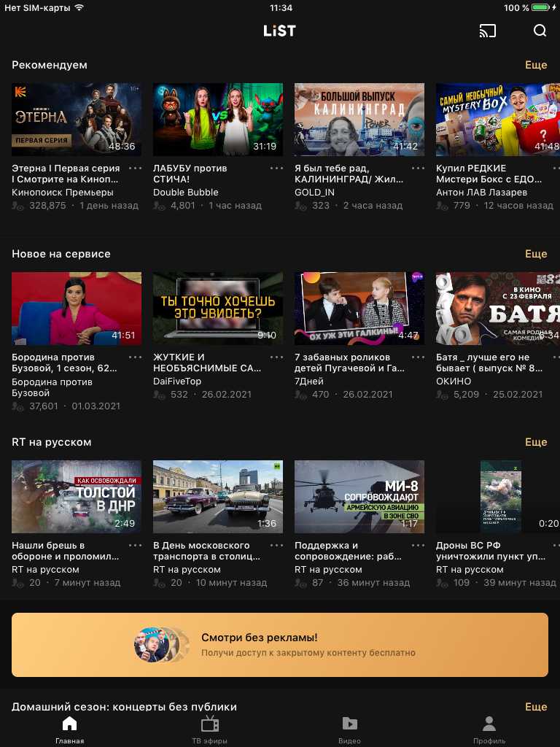This screenshot has width=560, height=747.
Task: Open GOLD_IN channel name
Action: click(314, 193)
